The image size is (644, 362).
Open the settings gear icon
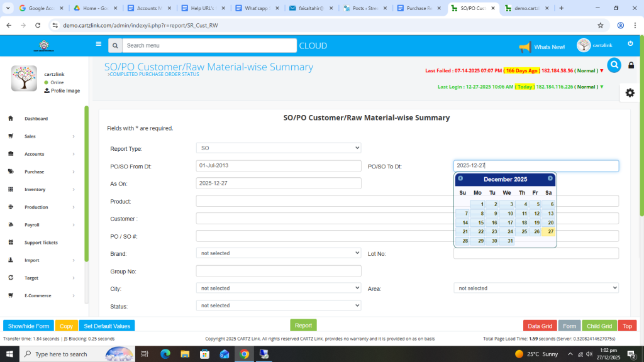click(630, 92)
